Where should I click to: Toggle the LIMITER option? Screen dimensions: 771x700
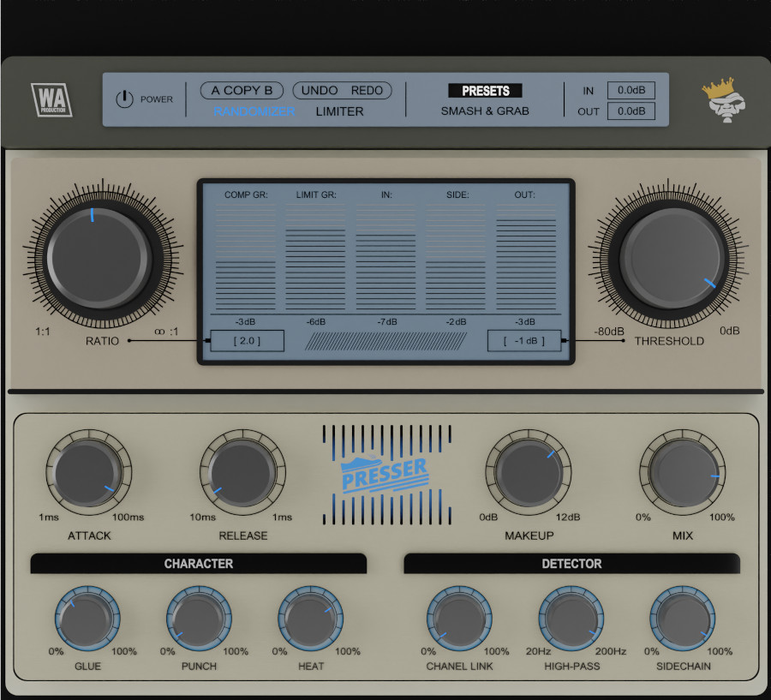(x=340, y=111)
